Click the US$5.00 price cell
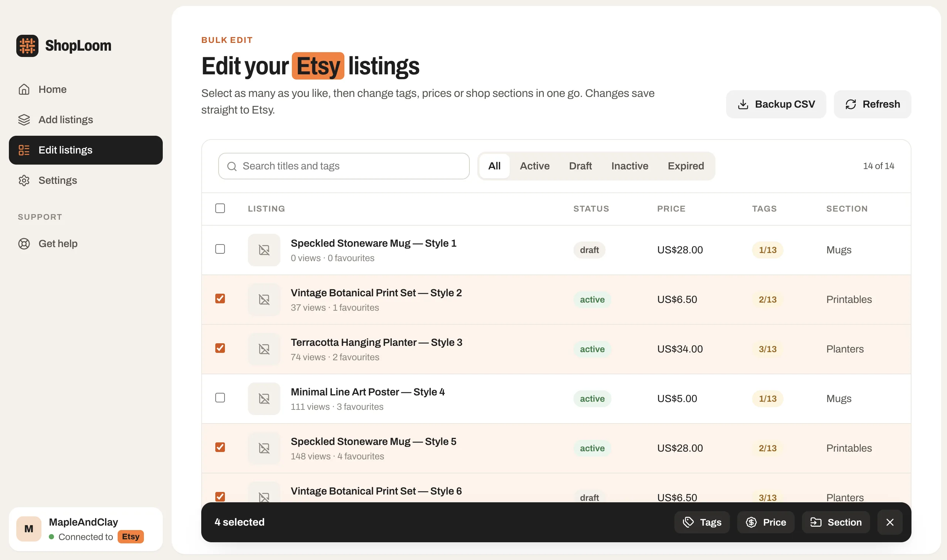Screen dimensions: 947x560 tap(677, 399)
